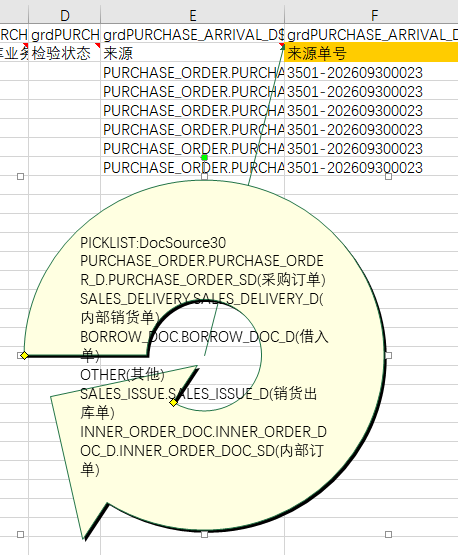The height and width of the screenshot is (555, 458).
Task: Click the shape's bottom-right sizing handle
Action: pyautogui.click(x=388, y=534)
